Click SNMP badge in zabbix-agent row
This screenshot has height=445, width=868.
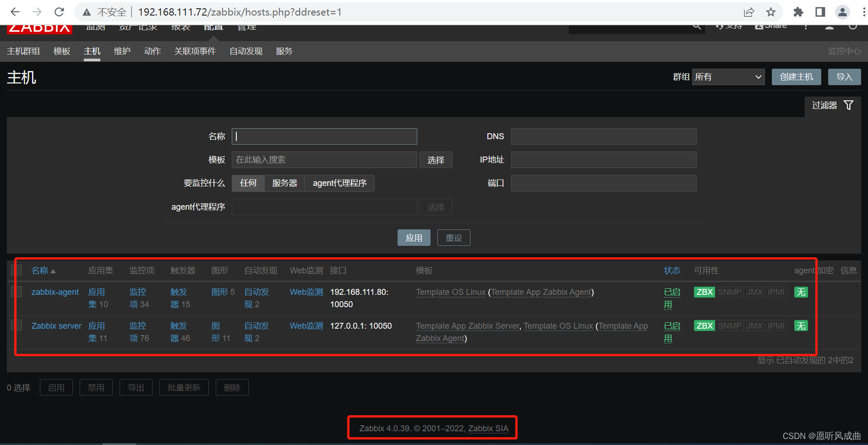[729, 292]
